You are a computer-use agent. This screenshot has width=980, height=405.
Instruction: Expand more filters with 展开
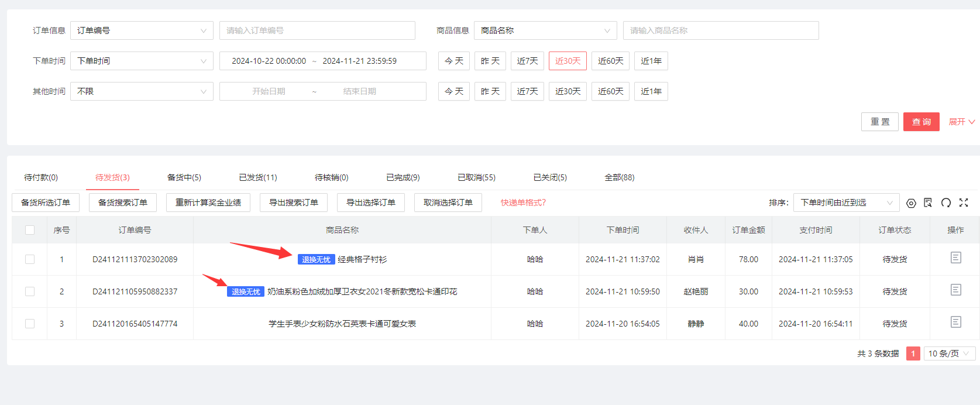point(961,122)
